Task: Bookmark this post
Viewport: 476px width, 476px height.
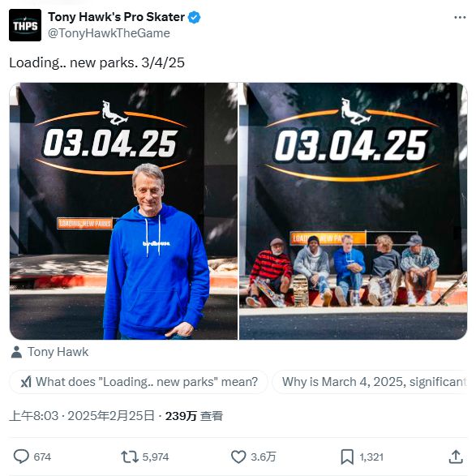Action: click(347, 457)
